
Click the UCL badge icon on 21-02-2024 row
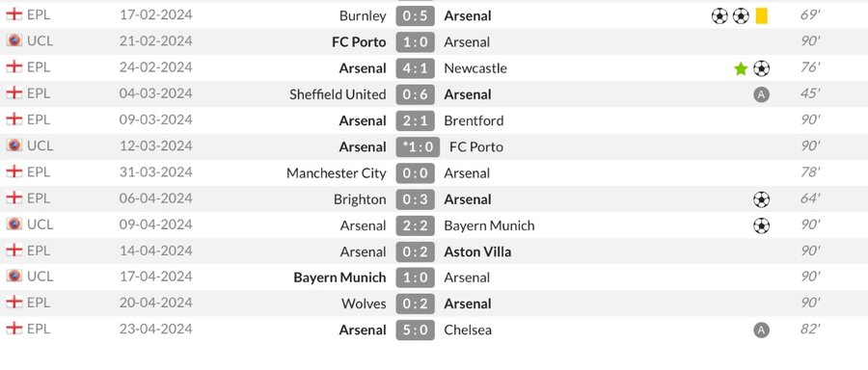(14, 40)
